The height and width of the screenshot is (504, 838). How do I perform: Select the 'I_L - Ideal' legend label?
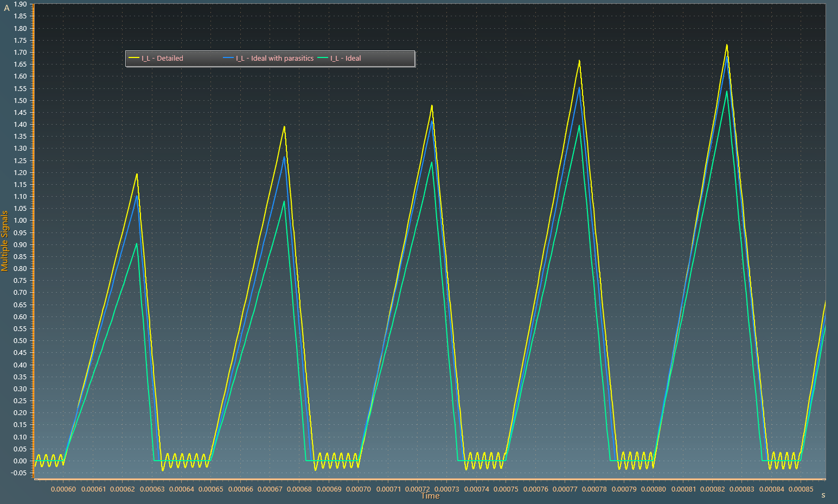(x=346, y=59)
